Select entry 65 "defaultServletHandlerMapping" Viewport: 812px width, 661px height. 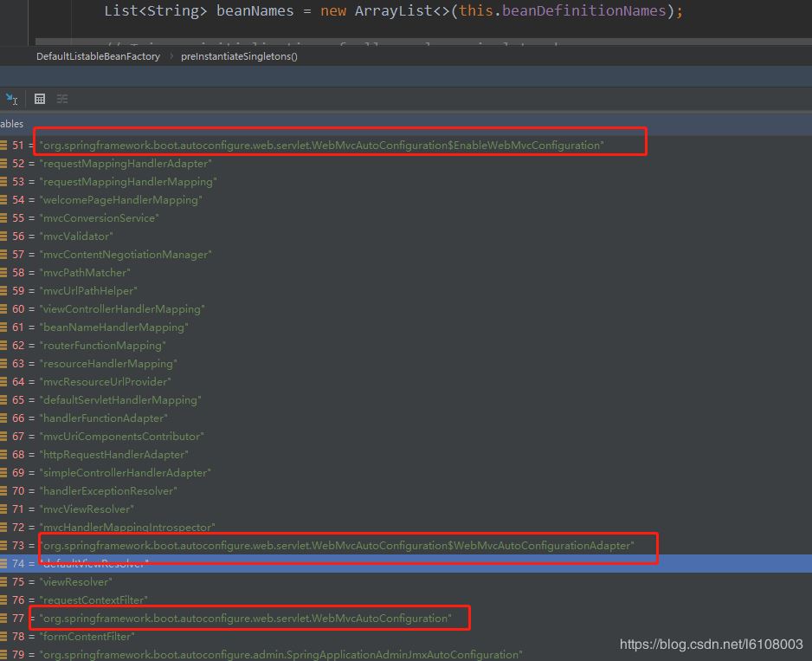point(121,399)
